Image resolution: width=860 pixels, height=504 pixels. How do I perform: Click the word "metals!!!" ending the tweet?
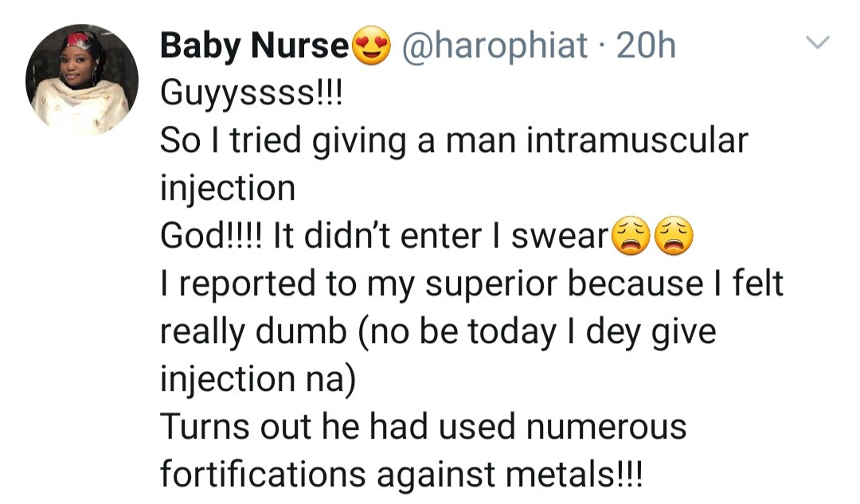pyautogui.click(x=584, y=475)
